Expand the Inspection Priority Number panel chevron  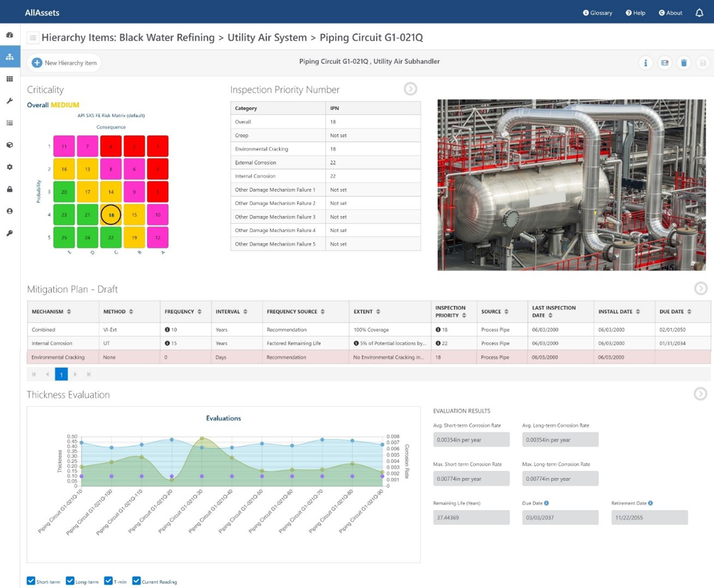pos(410,88)
